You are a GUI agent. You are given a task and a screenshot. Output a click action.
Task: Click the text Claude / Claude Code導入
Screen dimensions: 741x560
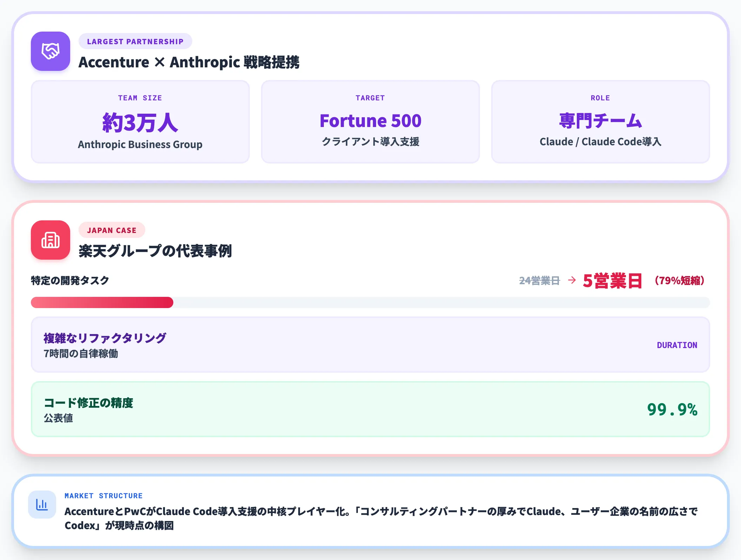[x=601, y=142]
